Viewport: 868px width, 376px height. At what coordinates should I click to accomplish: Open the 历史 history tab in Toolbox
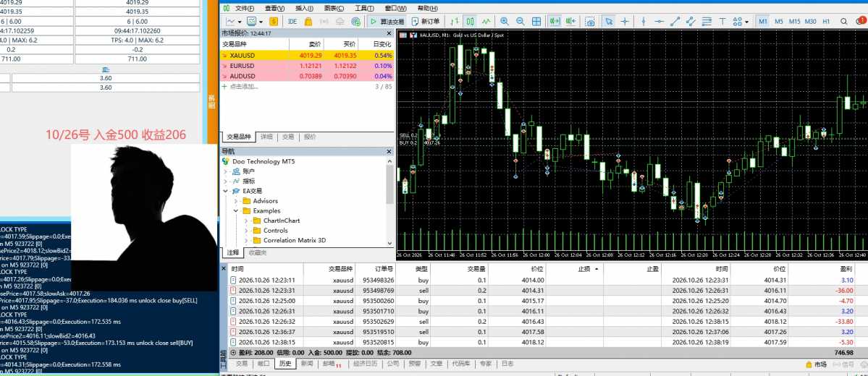click(x=285, y=364)
